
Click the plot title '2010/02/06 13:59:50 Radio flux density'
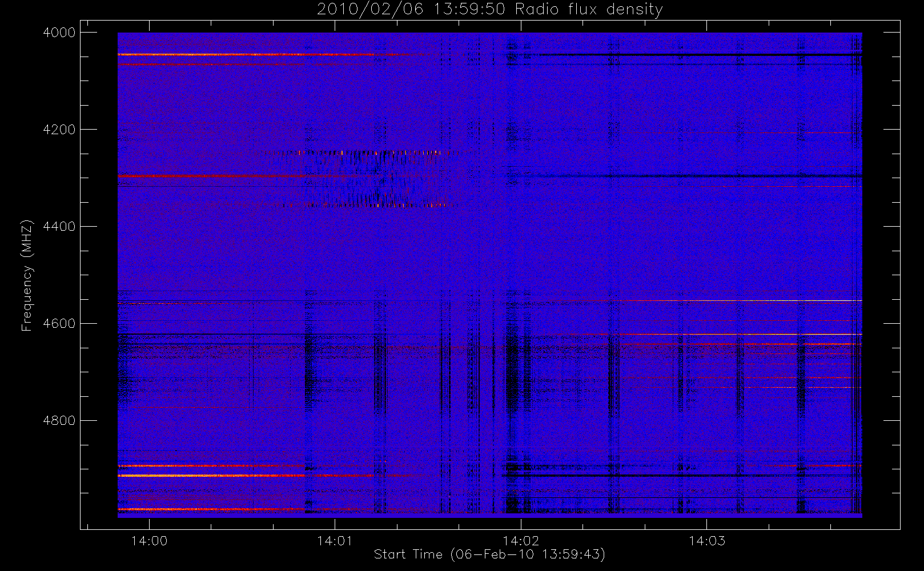pyautogui.click(x=489, y=10)
